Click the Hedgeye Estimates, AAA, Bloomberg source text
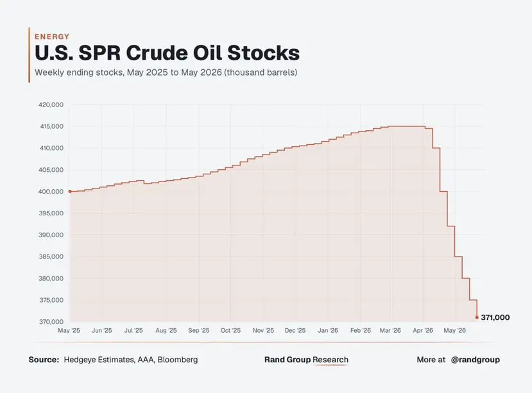 (x=131, y=360)
